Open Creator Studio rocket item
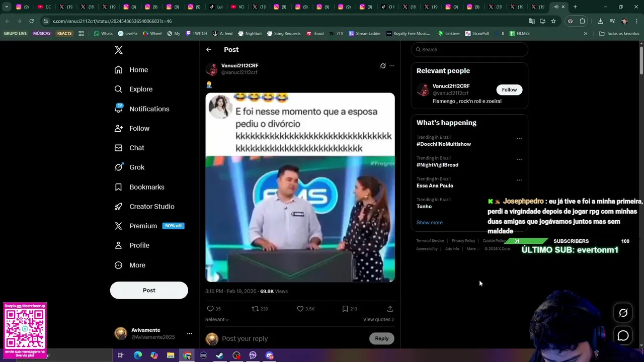Image resolution: width=644 pixels, height=362 pixels. [x=144, y=207]
